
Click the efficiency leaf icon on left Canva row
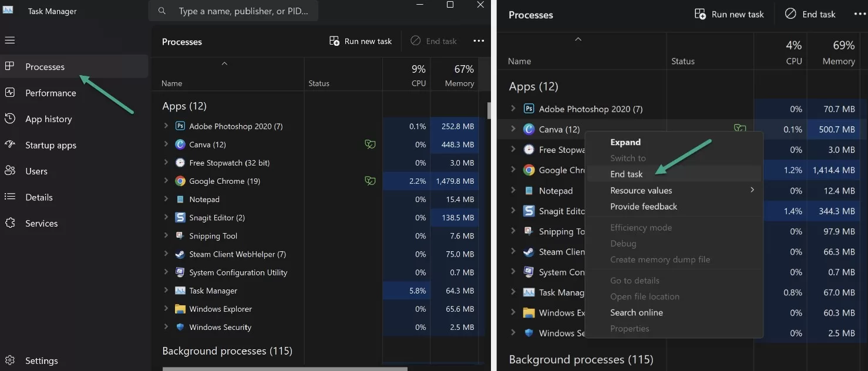point(370,144)
